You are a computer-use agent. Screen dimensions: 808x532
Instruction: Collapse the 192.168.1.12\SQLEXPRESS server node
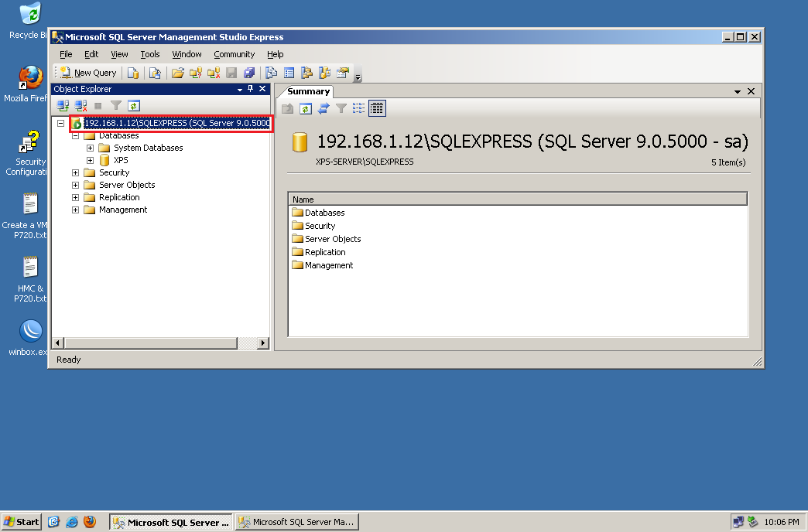click(x=61, y=123)
